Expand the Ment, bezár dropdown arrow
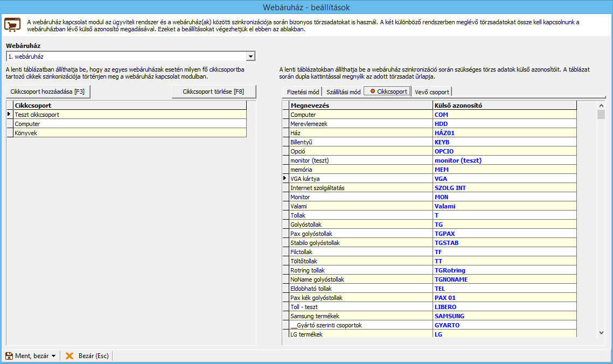Image resolution: width=613 pixels, height=364 pixels. pyautogui.click(x=54, y=356)
